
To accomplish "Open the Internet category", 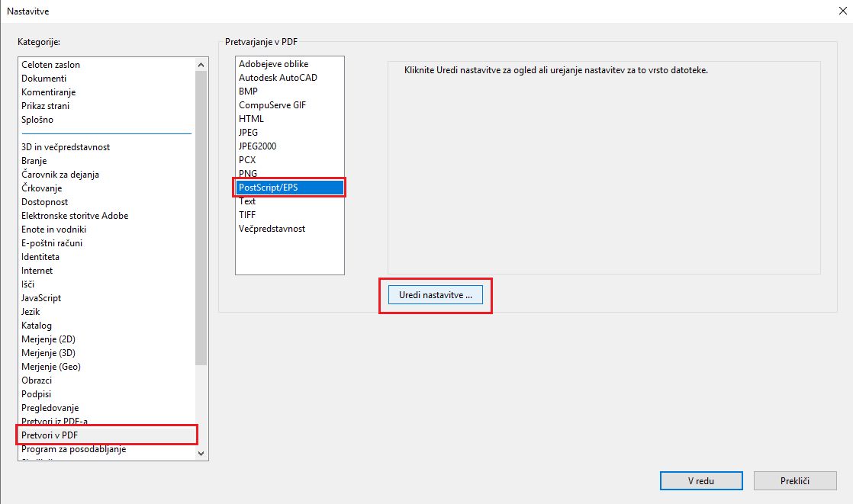I will 37,270.
